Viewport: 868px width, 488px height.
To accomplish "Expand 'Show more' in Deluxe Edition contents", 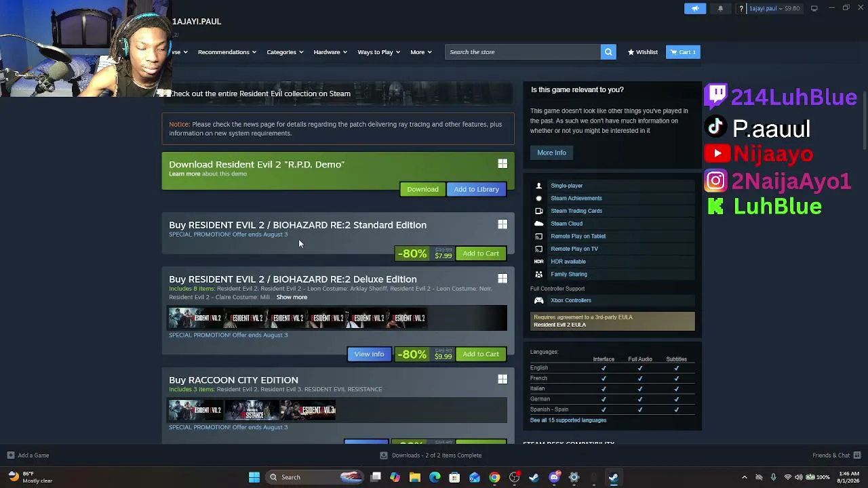I will (x=292, y=297).
